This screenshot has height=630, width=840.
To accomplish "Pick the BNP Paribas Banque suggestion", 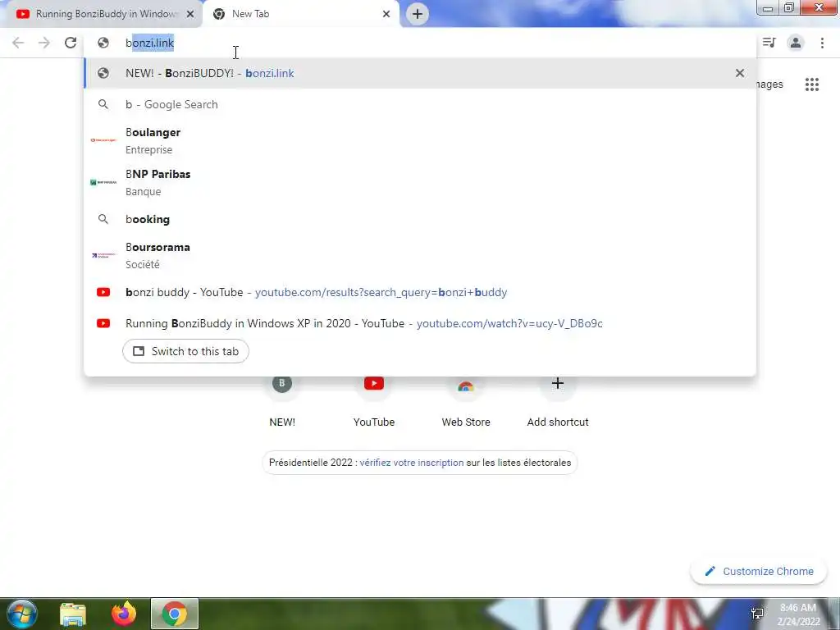I will (420, 182).
